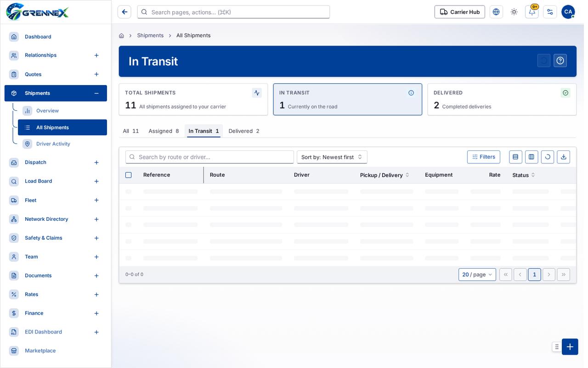The width and height of the screenshot is (588, 368).
Task: Sort by Pickup / Delivery column
Action: pyautogui.click(x=384, y=175)
